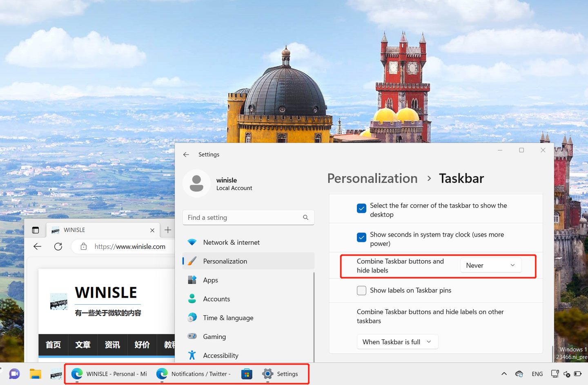Viewport: 588px width, 385px height.
Task: Uncheck 'Select the far corner of the taskbar'
Action: point(361,208)
